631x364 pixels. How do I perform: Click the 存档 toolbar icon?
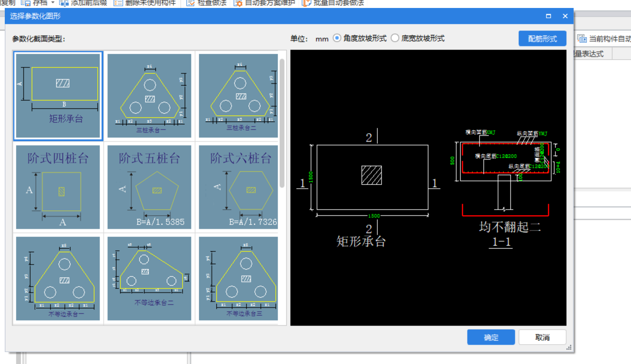(25, 3)
